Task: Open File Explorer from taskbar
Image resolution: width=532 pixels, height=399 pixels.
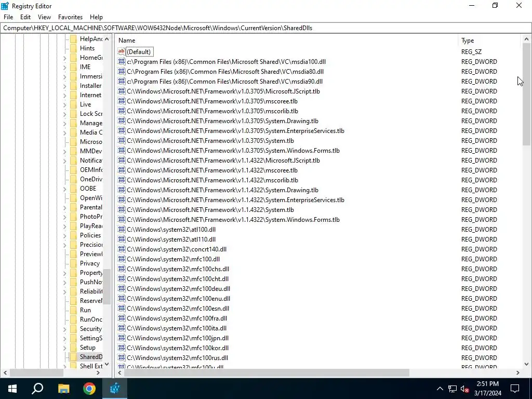Action: [x=63, y=389]
